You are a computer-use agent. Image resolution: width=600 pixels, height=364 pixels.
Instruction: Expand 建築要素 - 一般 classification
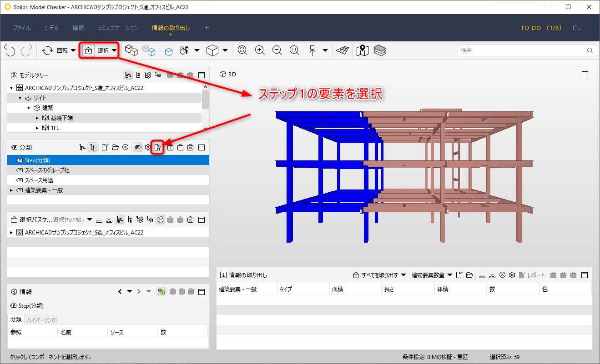(x=11, y=190)
